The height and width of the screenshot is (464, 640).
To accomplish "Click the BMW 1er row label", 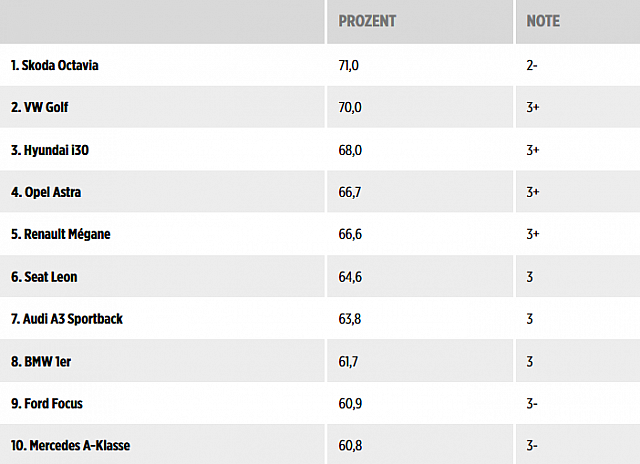I will click(x=40, y=360).
